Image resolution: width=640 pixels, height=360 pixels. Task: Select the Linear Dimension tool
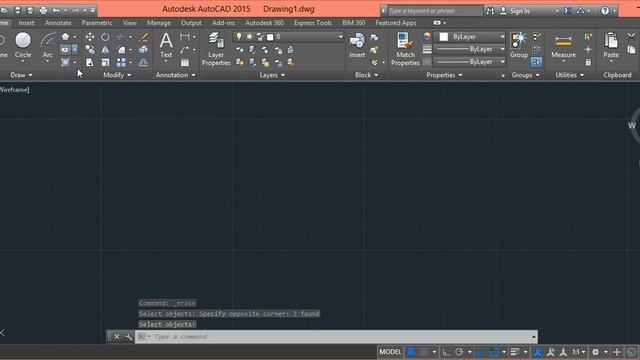(185, 37)
